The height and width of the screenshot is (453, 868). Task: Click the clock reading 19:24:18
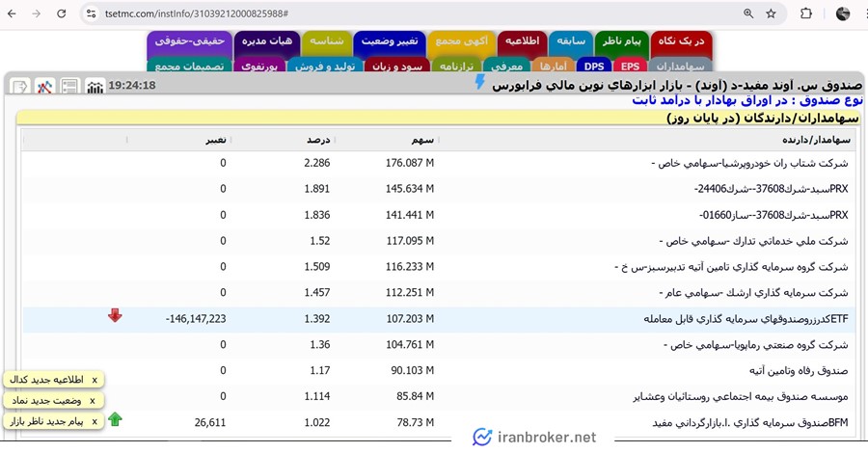tap(132, 85)
